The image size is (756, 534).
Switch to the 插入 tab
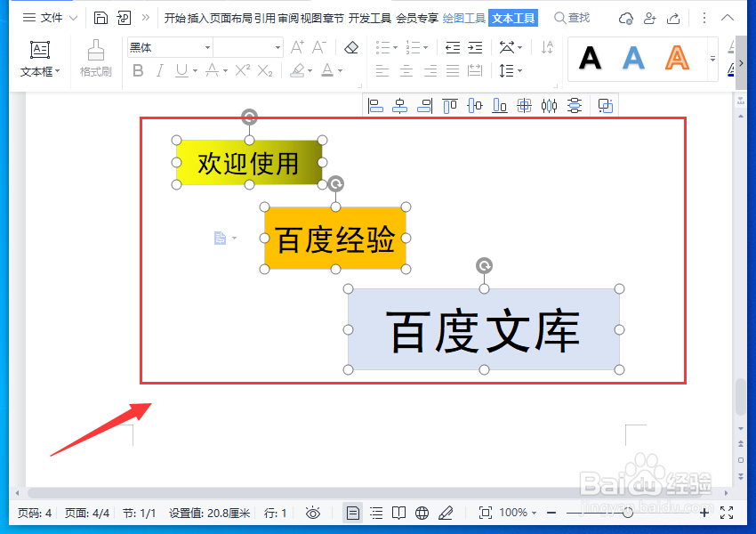click(x=197, y=19)
